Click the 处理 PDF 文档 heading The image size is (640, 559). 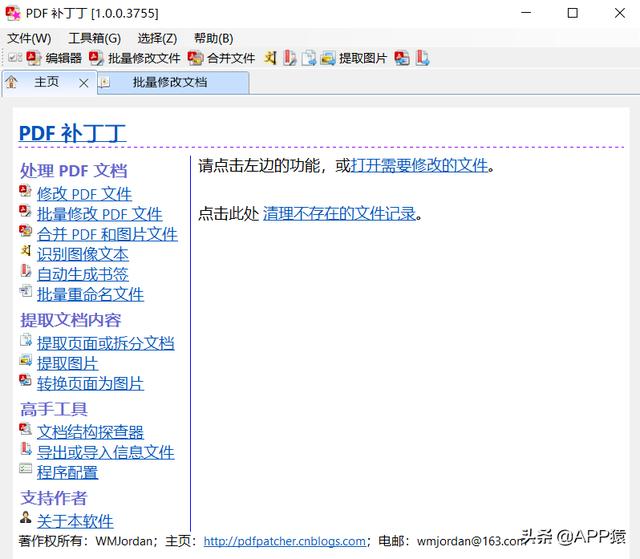[74, 171]
